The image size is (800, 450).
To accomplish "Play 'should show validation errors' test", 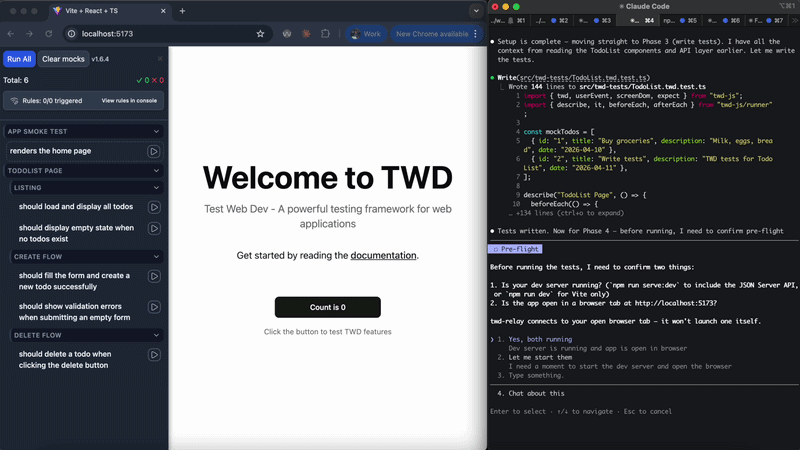I will coord(154,307).
